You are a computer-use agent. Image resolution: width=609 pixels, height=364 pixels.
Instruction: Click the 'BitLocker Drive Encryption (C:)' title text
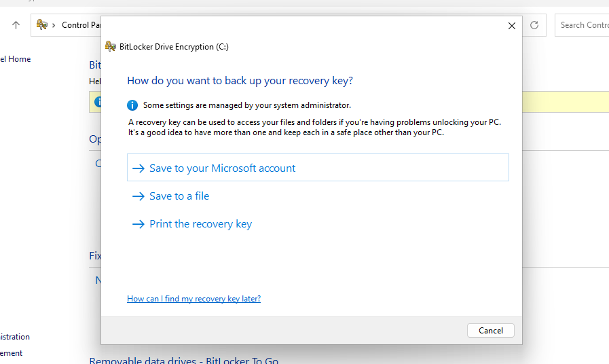click(x=174, y=47)
